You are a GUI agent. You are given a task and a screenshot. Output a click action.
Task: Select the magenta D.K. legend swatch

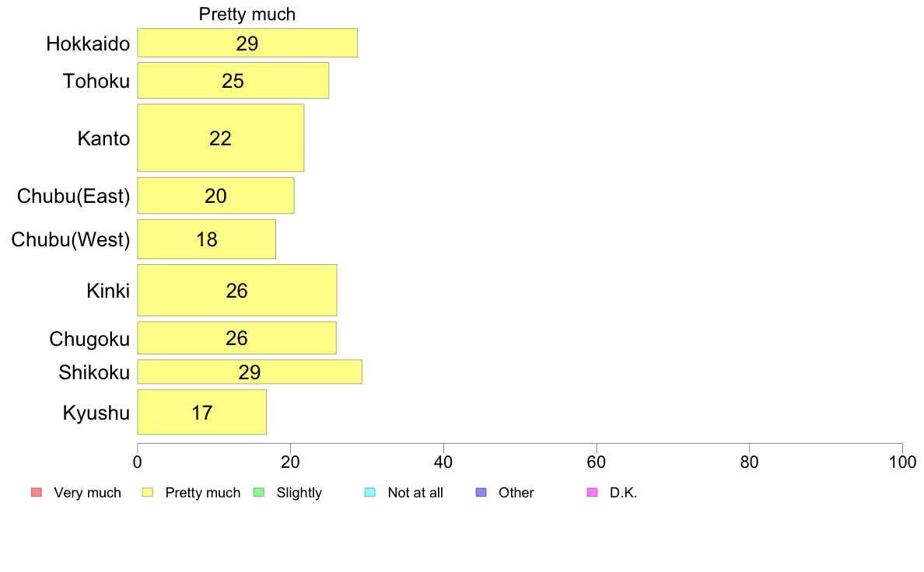(x=592, y=493)
